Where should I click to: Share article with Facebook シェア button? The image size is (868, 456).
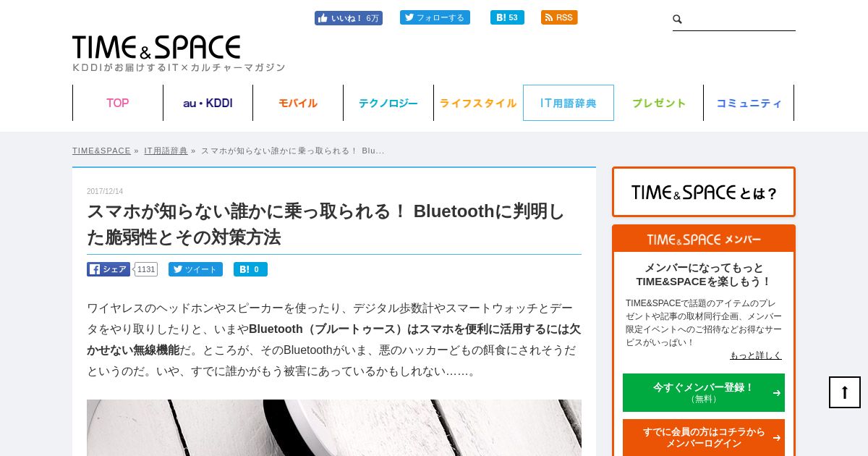click(109, 269)
